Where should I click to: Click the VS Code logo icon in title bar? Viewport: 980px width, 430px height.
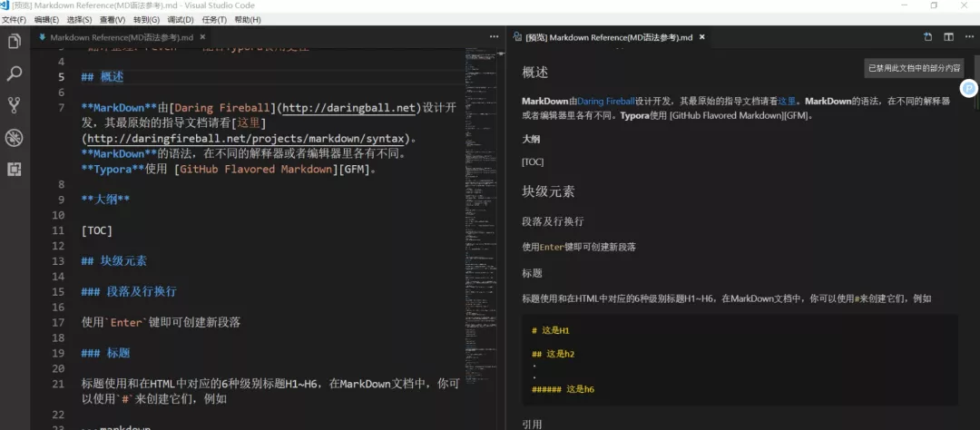tap(5, 5)
